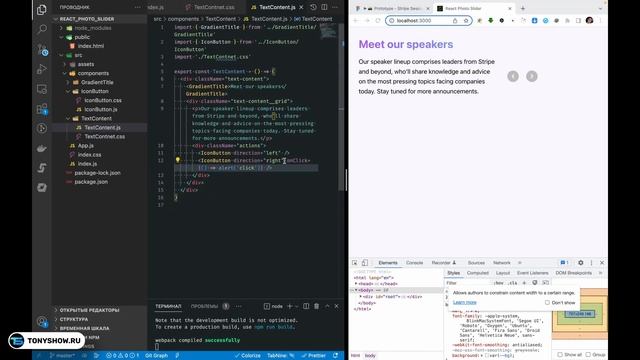Toggle the .cls class editor button
The width and height of the screenshot is (640, 360).
click(513, 283)
